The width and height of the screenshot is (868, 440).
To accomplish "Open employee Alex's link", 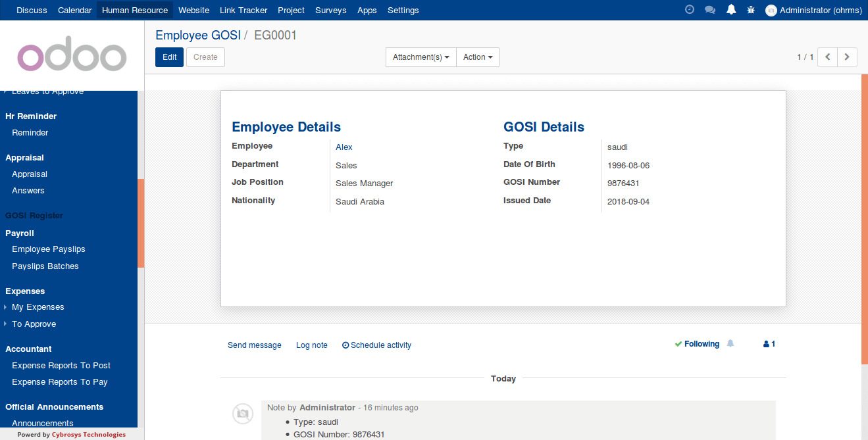I will 344,147.
